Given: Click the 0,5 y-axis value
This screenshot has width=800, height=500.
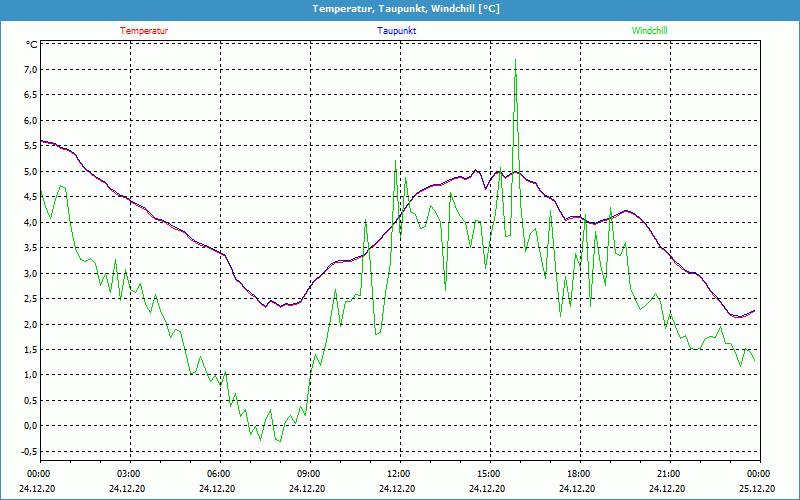Looking at the screenshot, I should click(31, 401).
